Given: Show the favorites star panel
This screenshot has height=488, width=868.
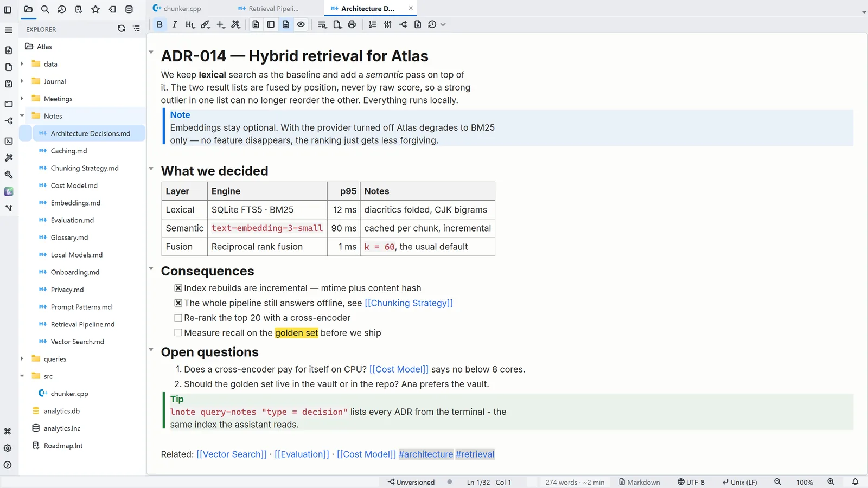Looking at the screenshot, I should [x=95, y=9].
